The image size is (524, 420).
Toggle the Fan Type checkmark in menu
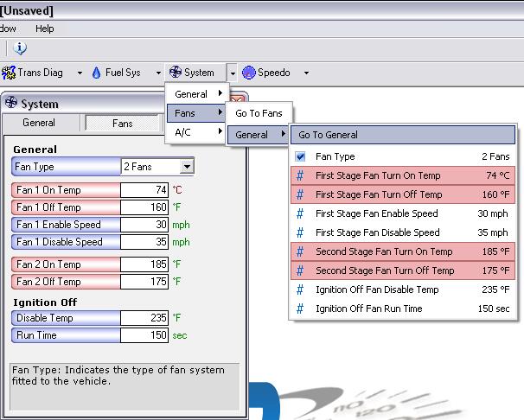tap(300, 156)
